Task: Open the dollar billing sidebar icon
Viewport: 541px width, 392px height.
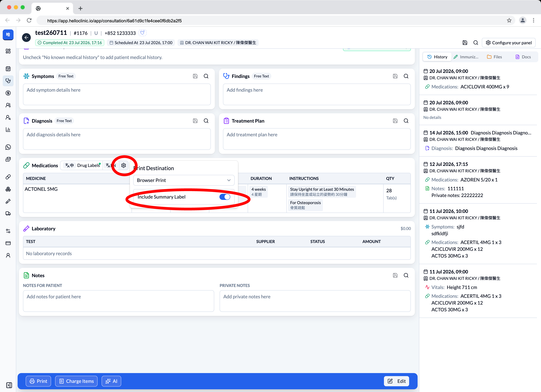Action: coord(8,93)
